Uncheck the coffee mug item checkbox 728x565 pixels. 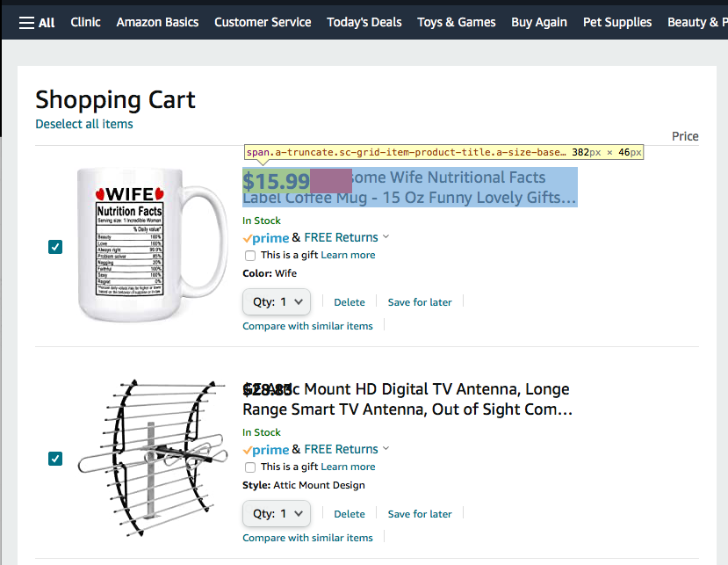pos(55,247)
